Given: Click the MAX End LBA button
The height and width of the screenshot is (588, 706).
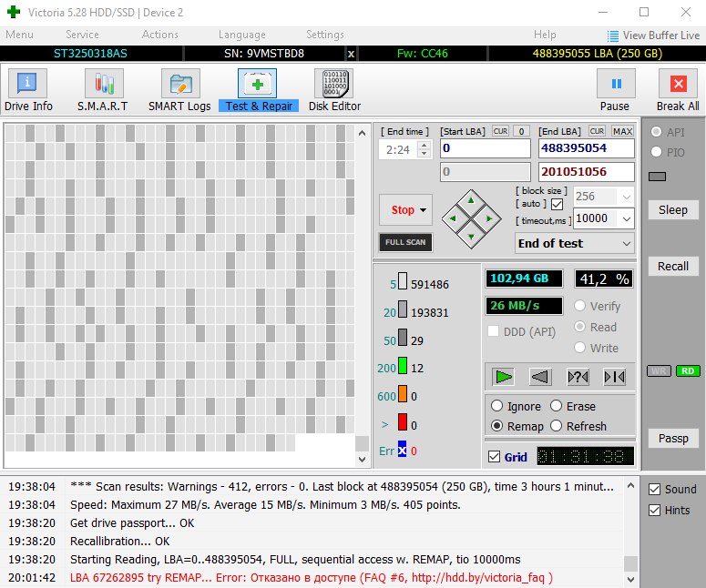Looking at the screenshot, I should click(x=623, y=131).
